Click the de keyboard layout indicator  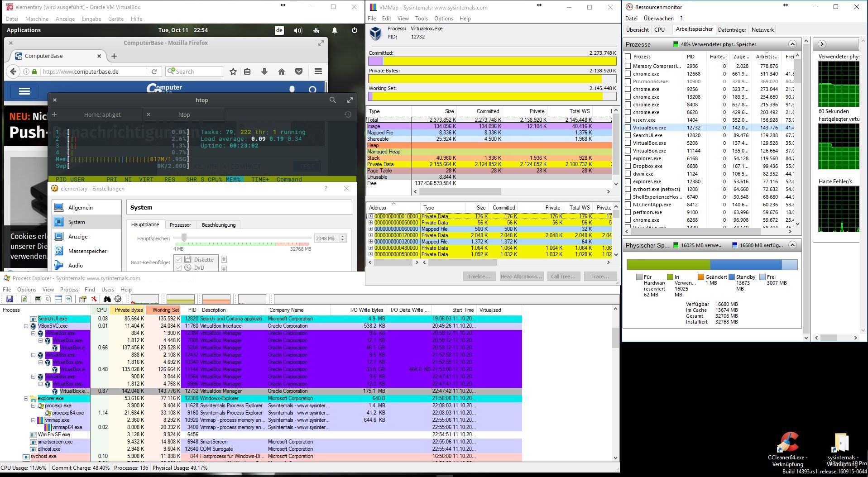coord(279,30)
